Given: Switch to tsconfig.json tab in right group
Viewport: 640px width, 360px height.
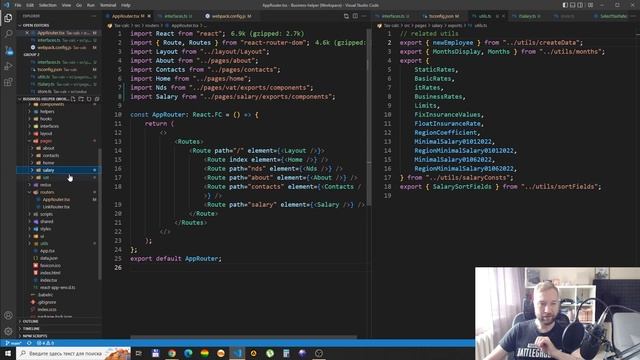Looking at the screenshot, I should point(443,16).
